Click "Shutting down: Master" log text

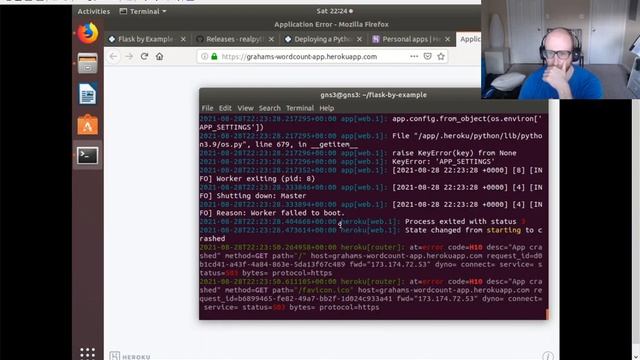coord(261,196)
